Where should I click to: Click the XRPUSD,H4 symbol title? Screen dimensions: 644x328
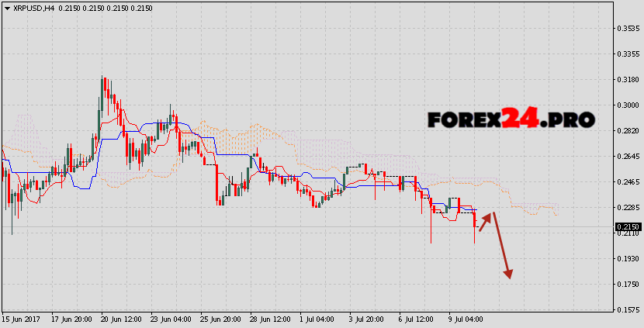[30, 6]
